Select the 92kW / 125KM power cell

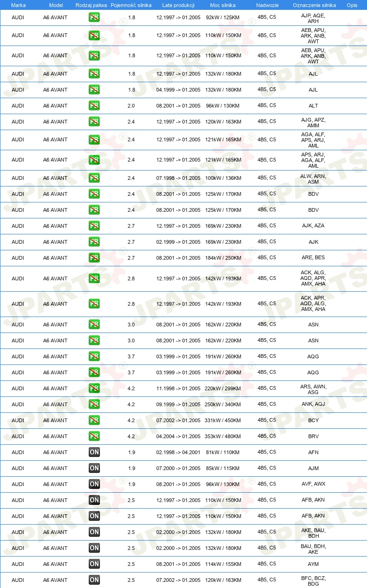click(x=222, y=17)
